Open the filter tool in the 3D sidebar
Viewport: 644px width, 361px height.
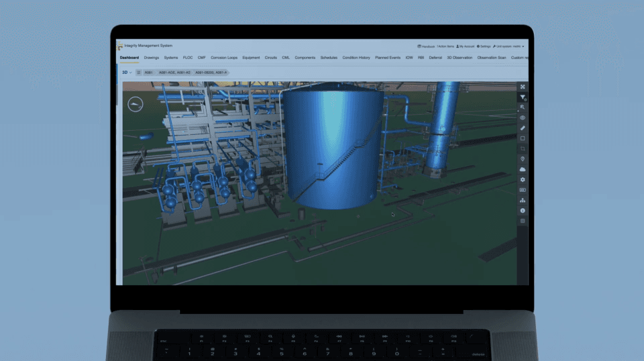coord(523,97)
